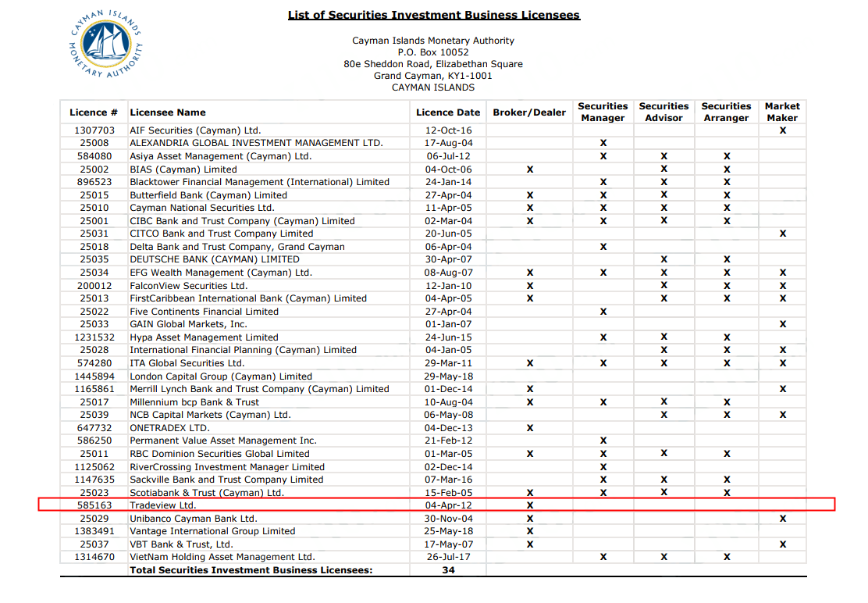The width and height of the screenshot is (868, 603).
Task: Click the 'Securities Arranger' column header
Action: pyautogui.click(x=726, y=112)
